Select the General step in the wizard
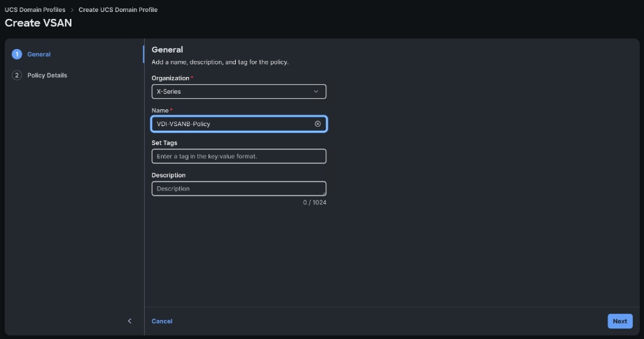 coord(39,54)
